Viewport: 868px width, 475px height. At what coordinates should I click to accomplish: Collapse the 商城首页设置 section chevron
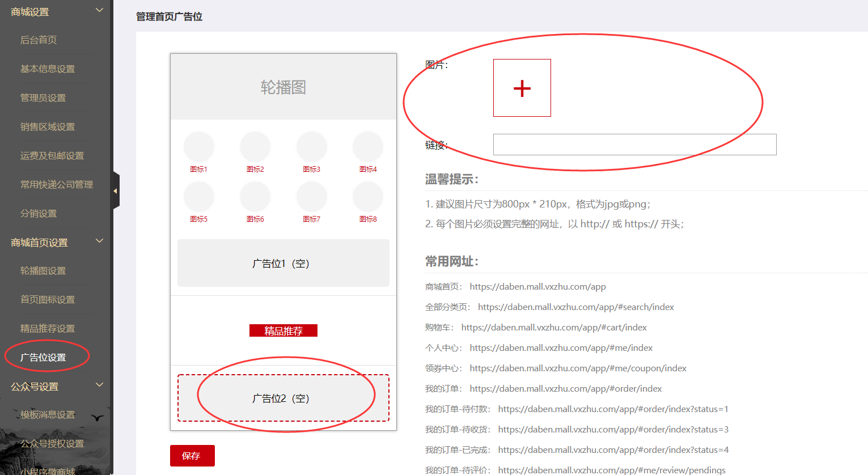pos(99,241)
